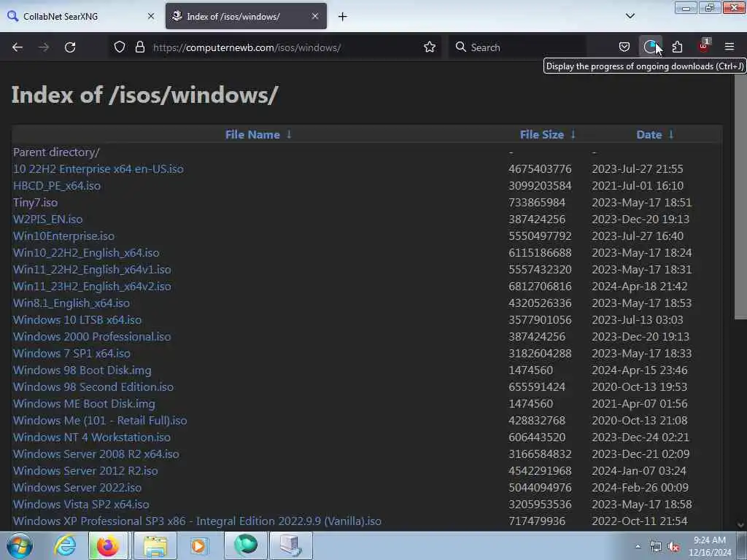
Task: Download Windows 98 Second Edition.iso
Action: (x=93, y=386)
